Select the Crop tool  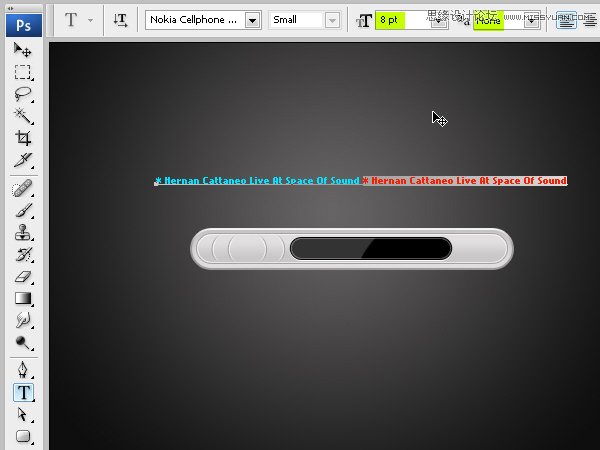tap(23, 138)
